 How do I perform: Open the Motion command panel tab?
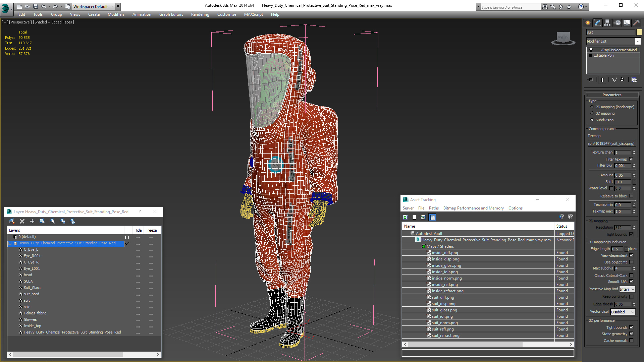click(618, 23)
